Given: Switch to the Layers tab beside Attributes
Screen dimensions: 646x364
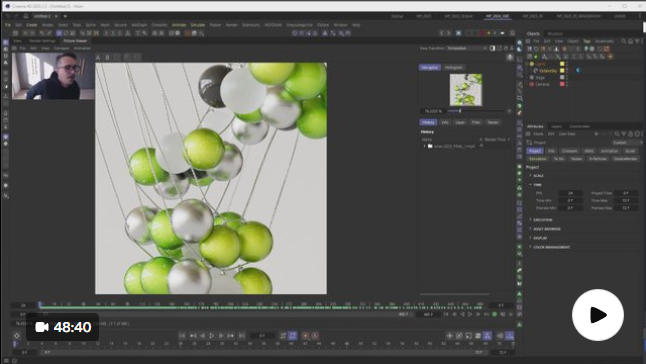Looking at the screenshot, I should tap(556, 126).
